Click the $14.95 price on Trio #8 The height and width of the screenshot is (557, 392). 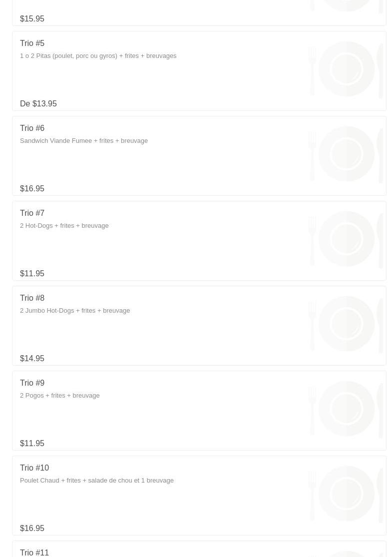[x=32, y=359]
